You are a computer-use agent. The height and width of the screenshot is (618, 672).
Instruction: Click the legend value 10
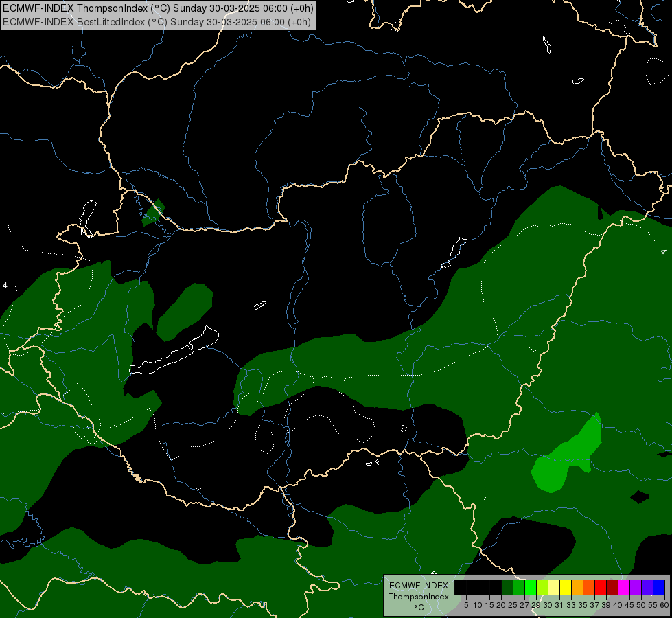[x=478, y=605]
